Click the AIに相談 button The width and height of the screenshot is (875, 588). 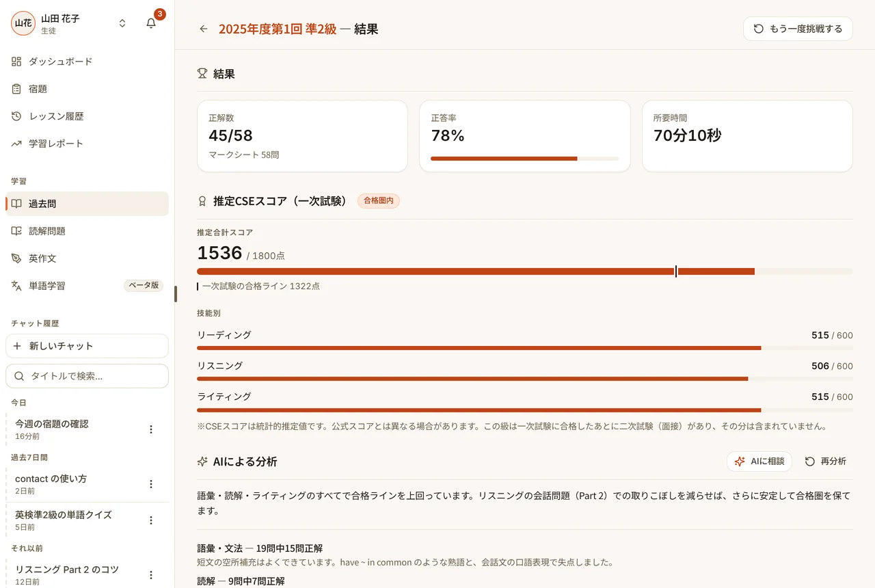pos(759,462)
